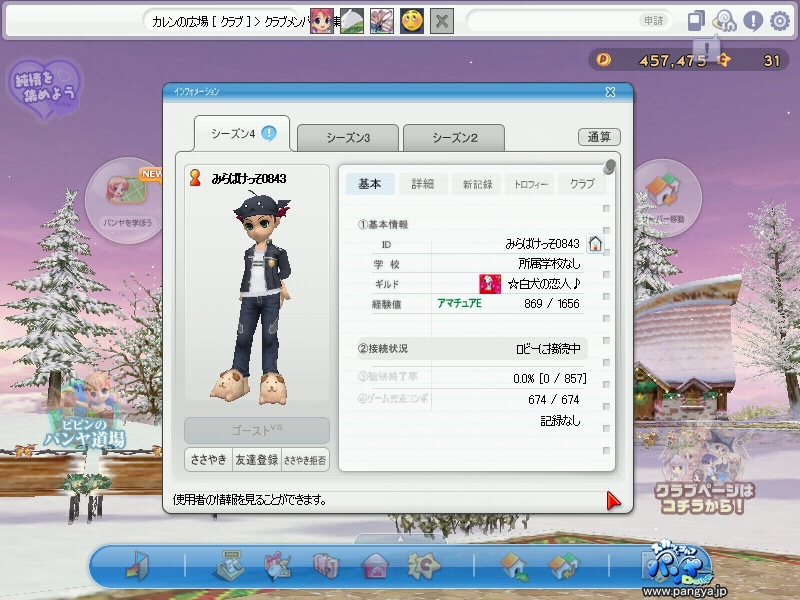Open the settings gear icon

[780, 21]
